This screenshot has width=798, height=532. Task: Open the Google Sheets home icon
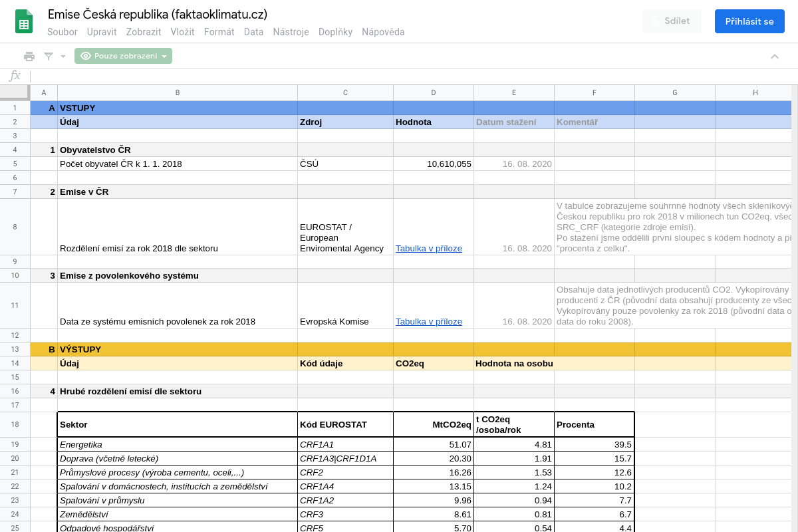(24, 21)
